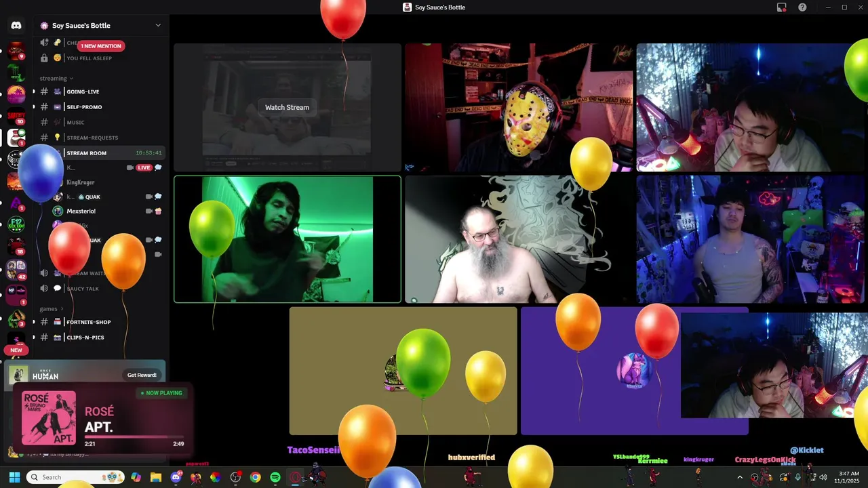
Task: Click camera icon beside Mexsterio!
Action: pos(149,211)
